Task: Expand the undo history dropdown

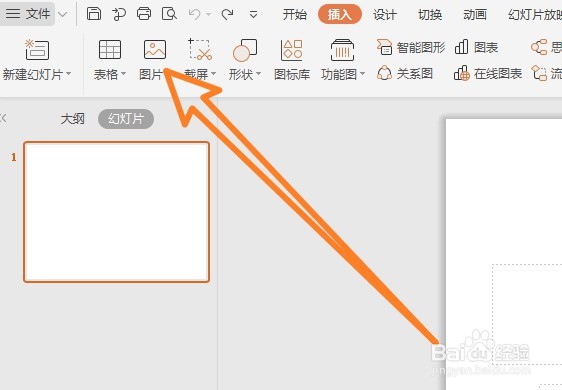Action: point(209,15)
